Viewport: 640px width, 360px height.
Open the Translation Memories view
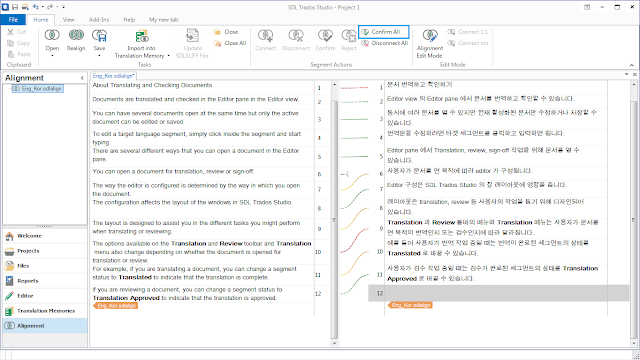click(x=45, y=311)
